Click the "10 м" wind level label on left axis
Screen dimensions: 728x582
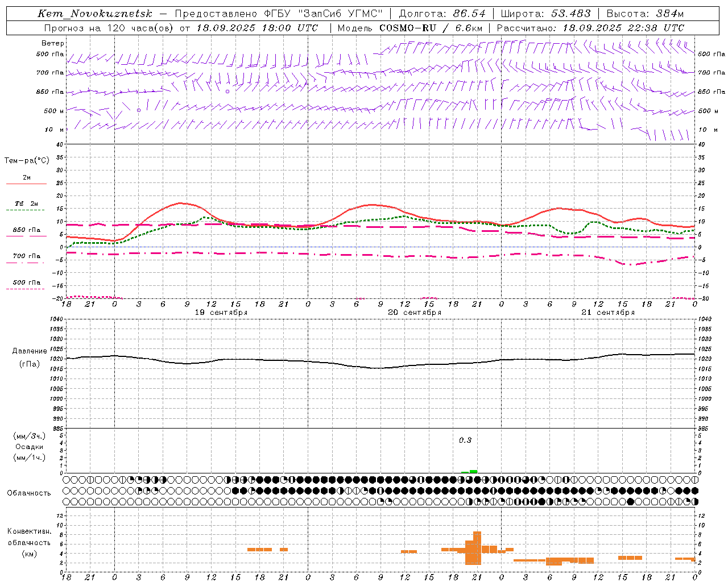click(55, 130)
